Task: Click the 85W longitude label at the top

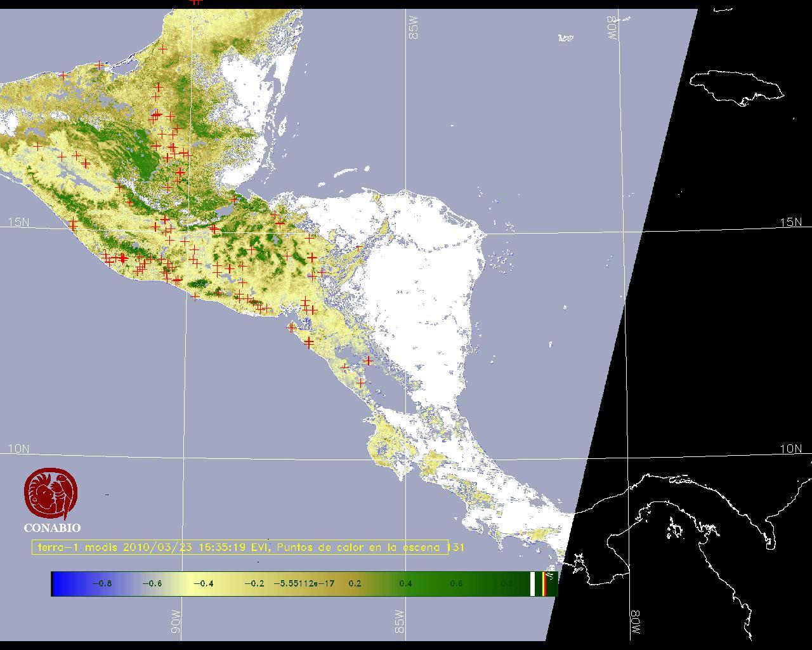Action: pyautogui.click(x=414, y=28)
